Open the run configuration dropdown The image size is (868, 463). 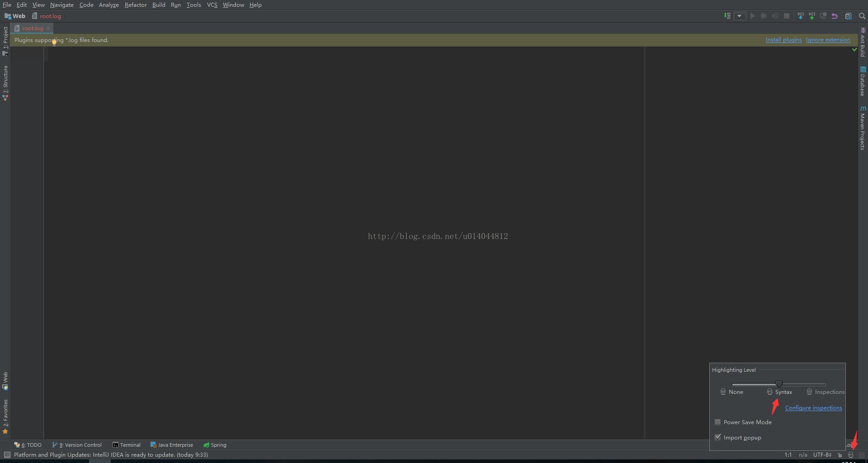pyautogui.click(x=740, y=16)
